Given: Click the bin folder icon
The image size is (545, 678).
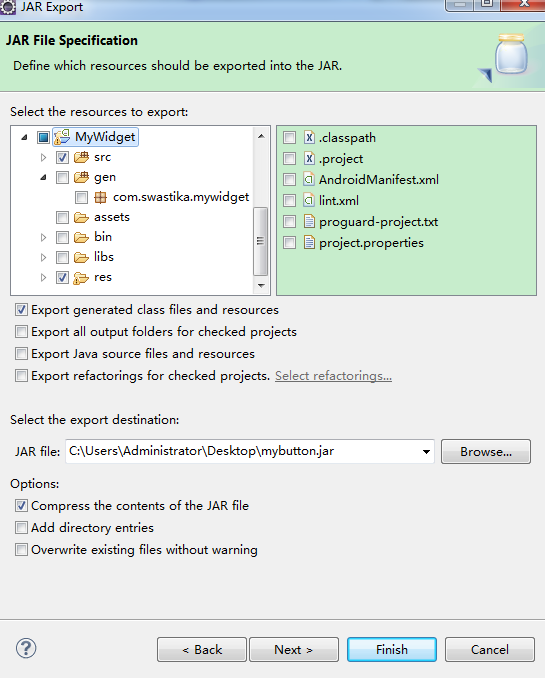Looking at the screenshot, I should 81,237.
